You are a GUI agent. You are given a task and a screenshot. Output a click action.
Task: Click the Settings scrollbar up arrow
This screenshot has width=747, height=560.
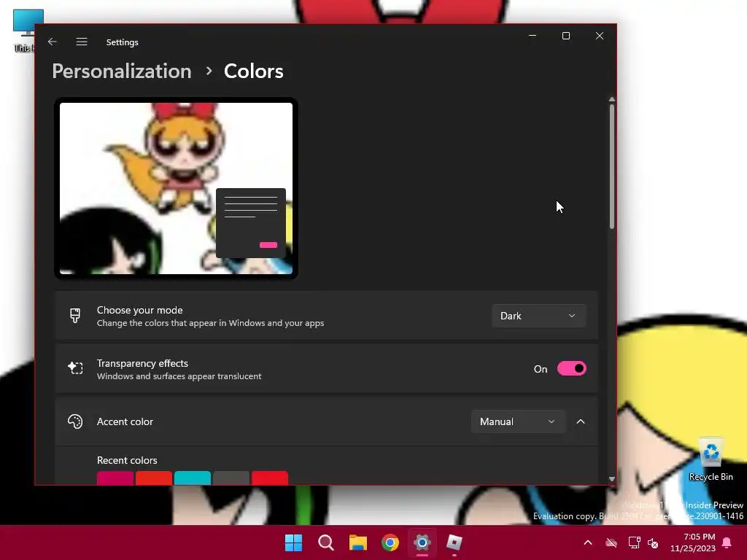(612, 99)
